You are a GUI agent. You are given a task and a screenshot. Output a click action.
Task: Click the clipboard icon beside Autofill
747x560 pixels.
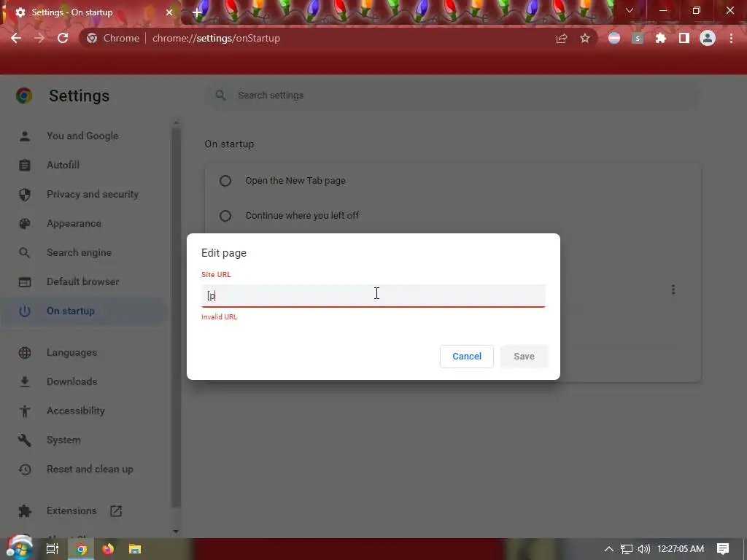pyautogui.click(x=25, y=166)
